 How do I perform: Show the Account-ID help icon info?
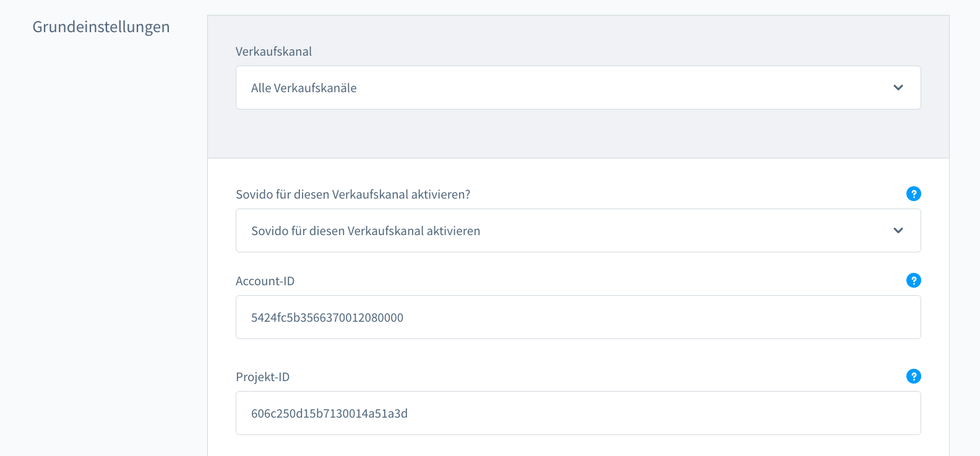pos(913,280)
